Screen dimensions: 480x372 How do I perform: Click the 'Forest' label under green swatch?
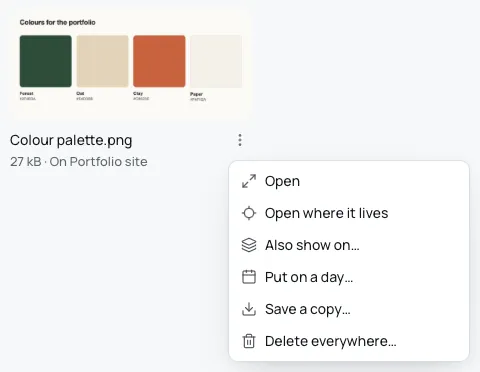26,93
